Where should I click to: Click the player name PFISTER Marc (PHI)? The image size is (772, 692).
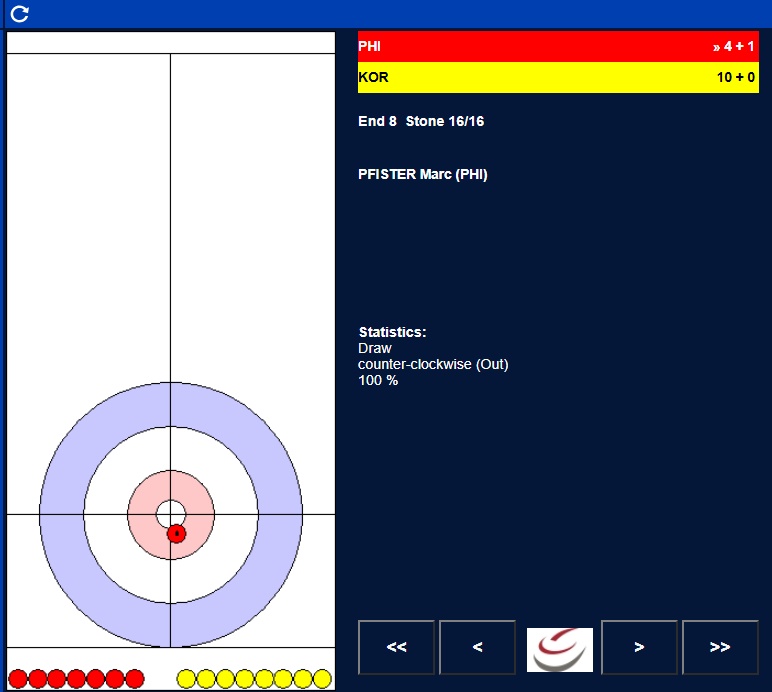point(422,174)
